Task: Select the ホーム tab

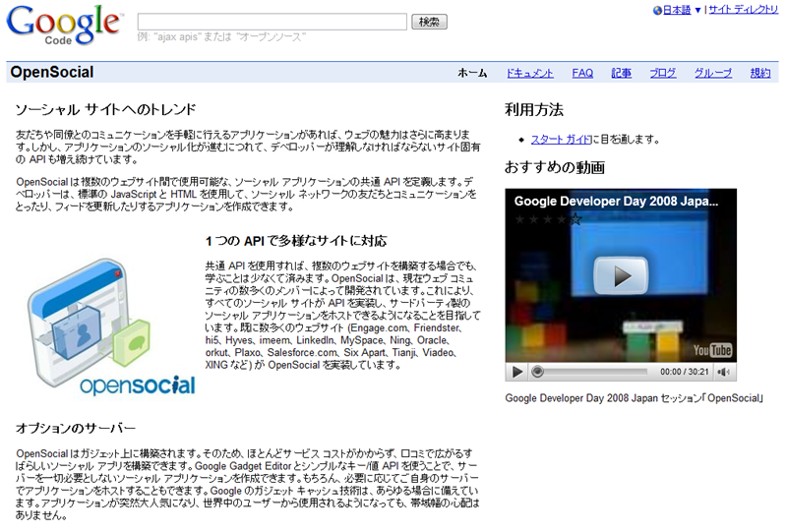Action: tap(472, 74)
